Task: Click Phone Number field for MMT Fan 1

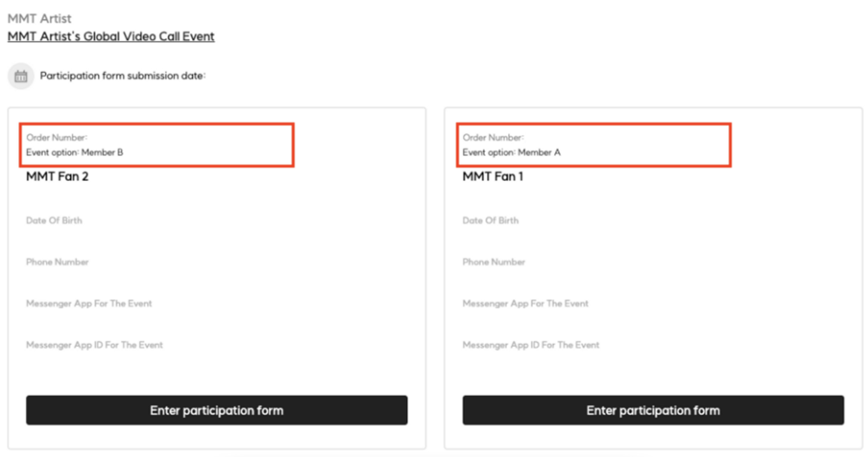Action: pyautogui.click(x=494, y=262)
